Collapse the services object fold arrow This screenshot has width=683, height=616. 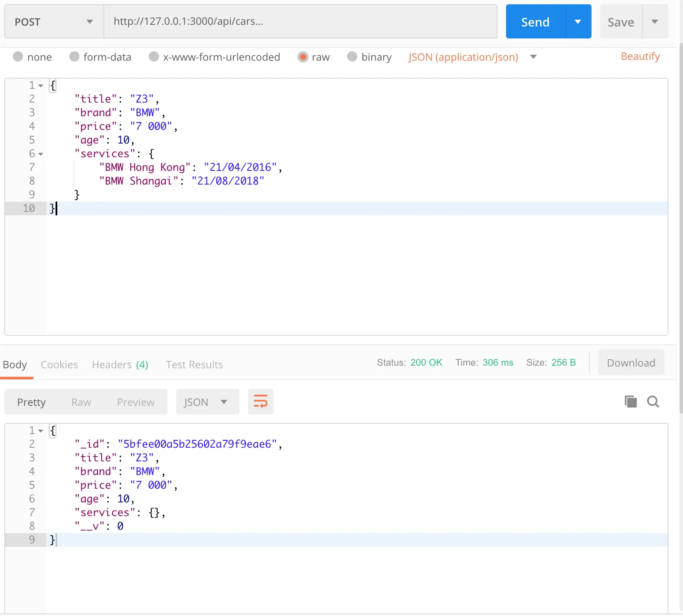point(41,154)
